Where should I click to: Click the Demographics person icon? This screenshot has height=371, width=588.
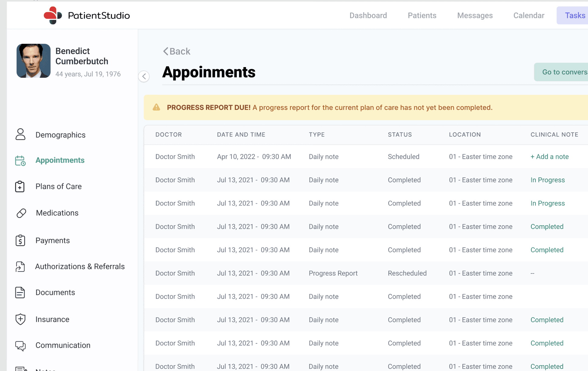pos(20,134)
